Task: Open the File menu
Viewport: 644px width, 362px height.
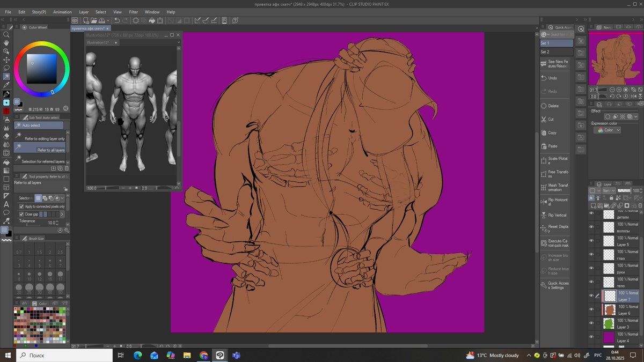Action: pos(8,12)
